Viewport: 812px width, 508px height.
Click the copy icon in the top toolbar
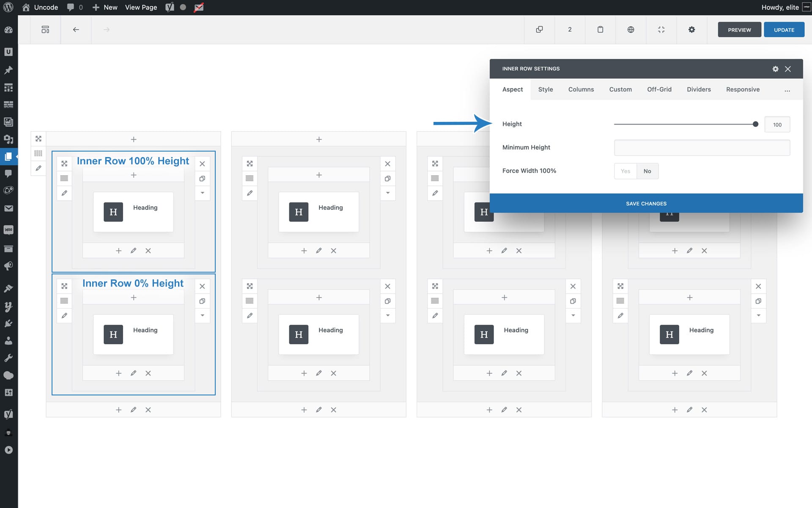[539, 30]
